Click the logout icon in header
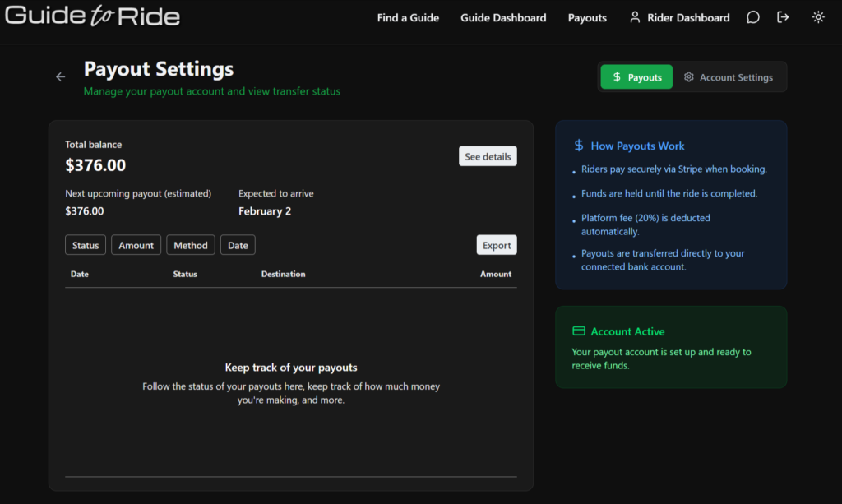This screenshot has width=842, height=504. click(x=783, y=17)
